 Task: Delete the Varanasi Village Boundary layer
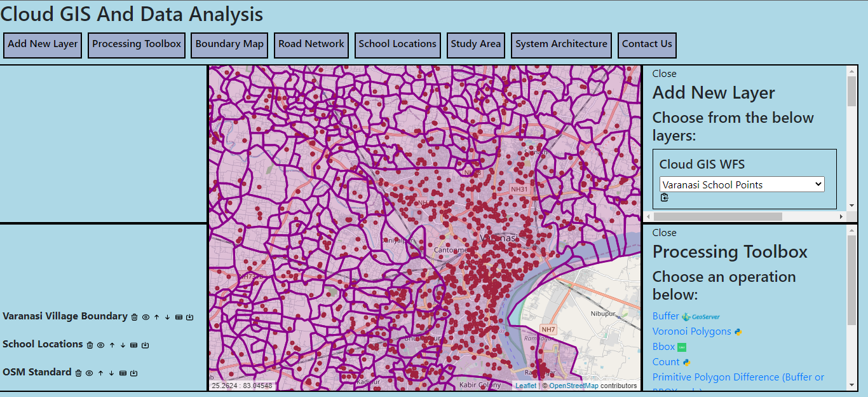[134, 317]
